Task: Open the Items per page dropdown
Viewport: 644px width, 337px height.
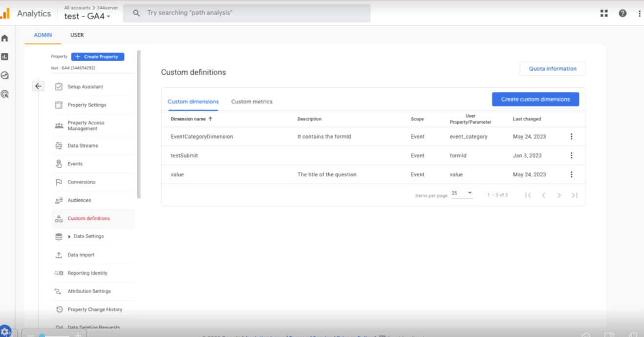Action: point(462,193)
